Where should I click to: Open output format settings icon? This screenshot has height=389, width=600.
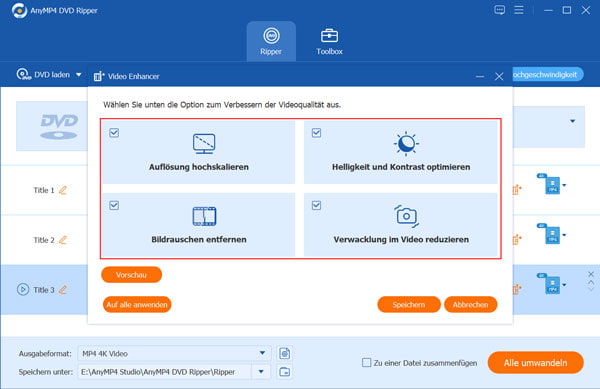coord(284,353)
